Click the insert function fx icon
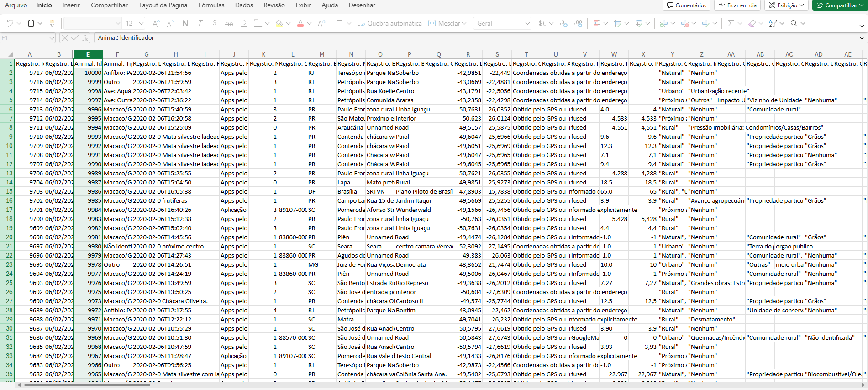Screen dimensions: 868x390 tap(85, 38)
